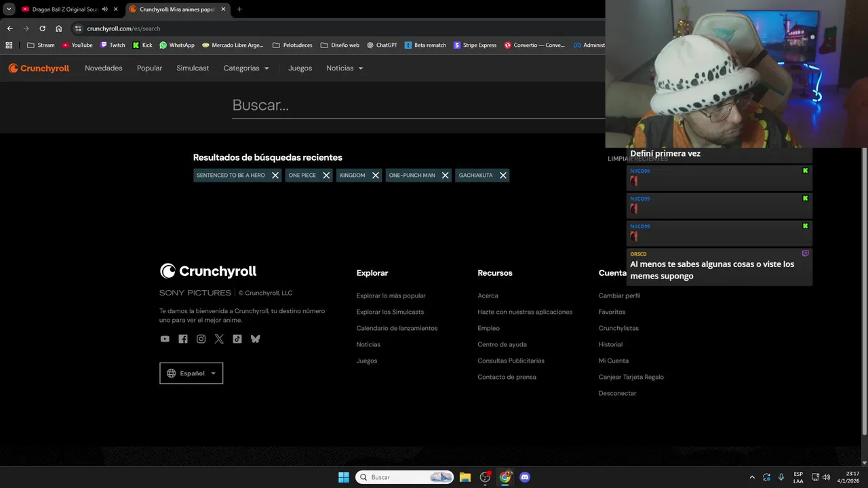Open File Explorer from taskbar

pos(465,477)
